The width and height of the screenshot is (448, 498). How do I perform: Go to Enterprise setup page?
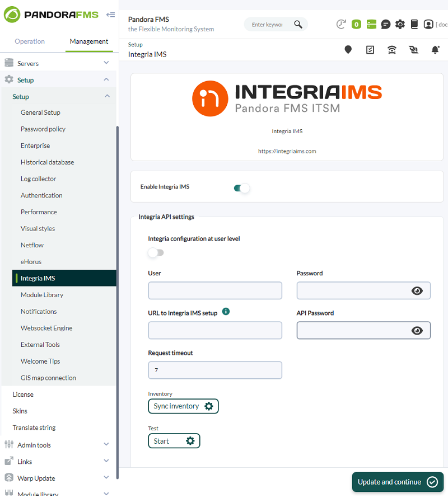coord(35,145)
